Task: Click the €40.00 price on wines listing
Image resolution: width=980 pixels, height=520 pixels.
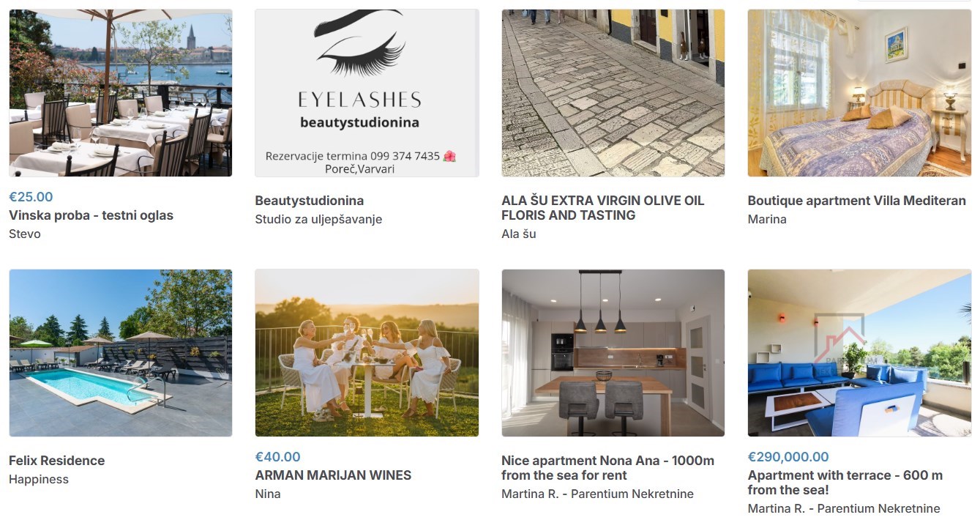Action: tap(277, 457)
